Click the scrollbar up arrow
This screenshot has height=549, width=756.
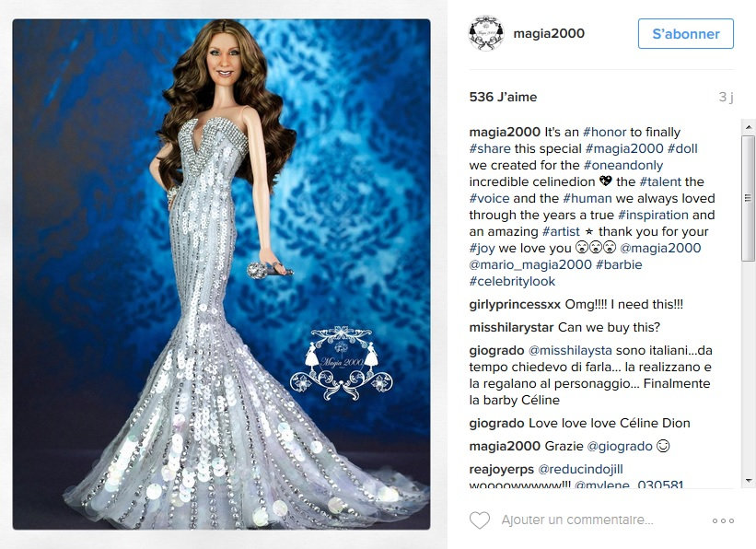pos(749,127)
